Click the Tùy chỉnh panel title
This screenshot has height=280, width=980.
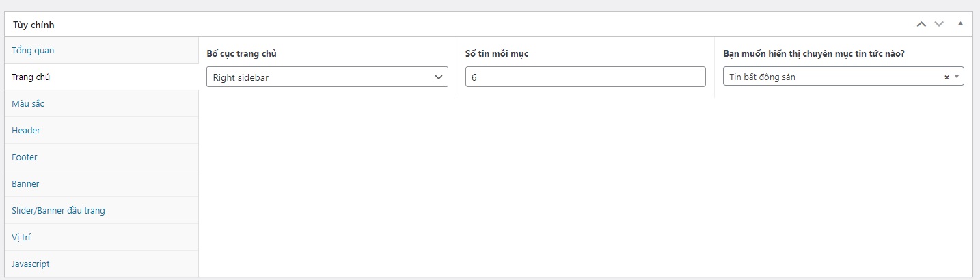tap(33, 25)
